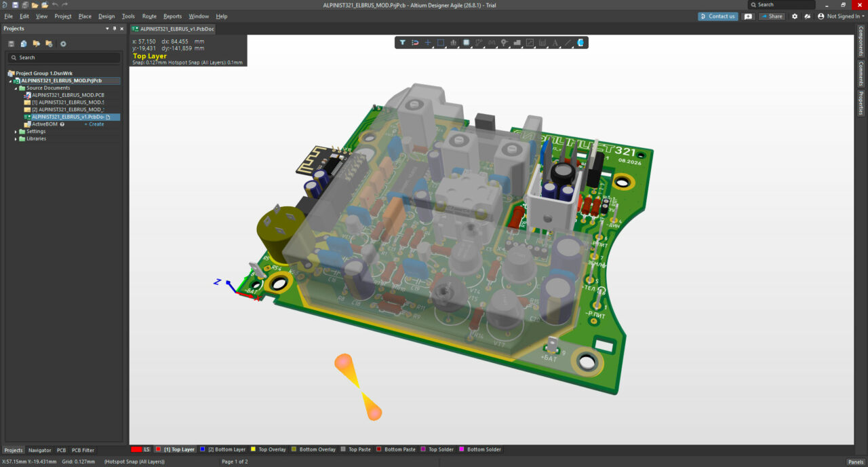The width and height of the screenshot is (868, 467).
Task: Open the length tuning tool
Action: [x=491, y=42]
